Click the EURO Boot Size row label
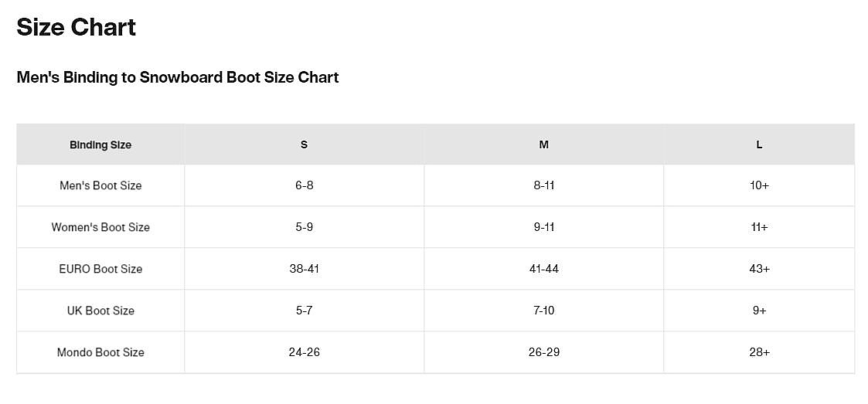868x404 pixels. [x=100, y=269]
